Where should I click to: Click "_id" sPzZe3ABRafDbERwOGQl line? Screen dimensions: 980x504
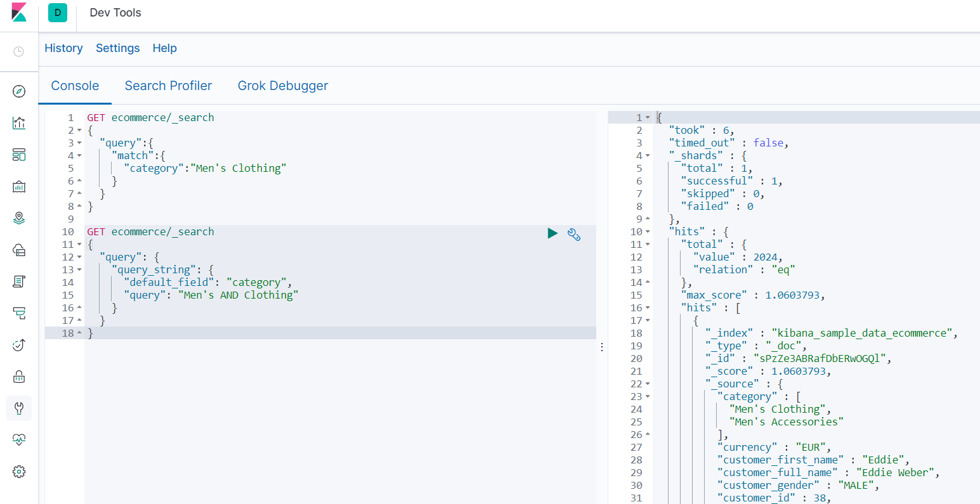click(799, 358)
